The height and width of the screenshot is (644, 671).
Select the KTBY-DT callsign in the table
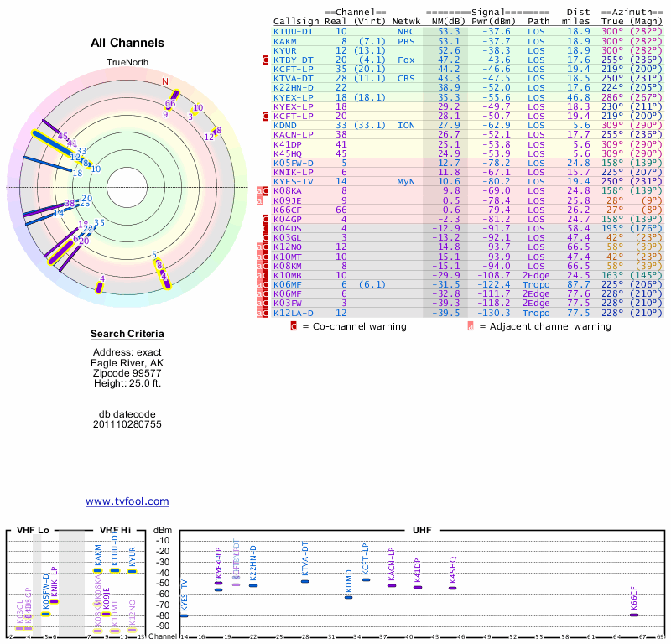pyautogui.click(x=294, y=60)
